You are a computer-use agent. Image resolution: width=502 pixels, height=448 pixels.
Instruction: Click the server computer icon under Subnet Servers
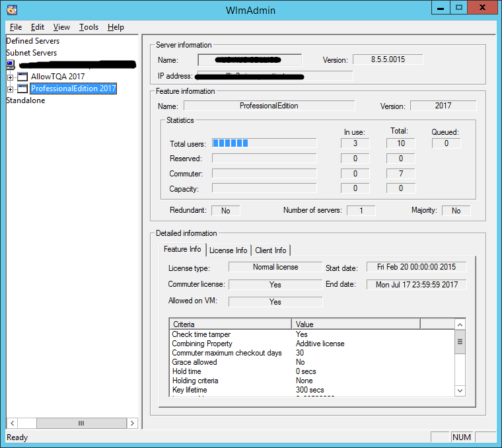click(11, 65)
